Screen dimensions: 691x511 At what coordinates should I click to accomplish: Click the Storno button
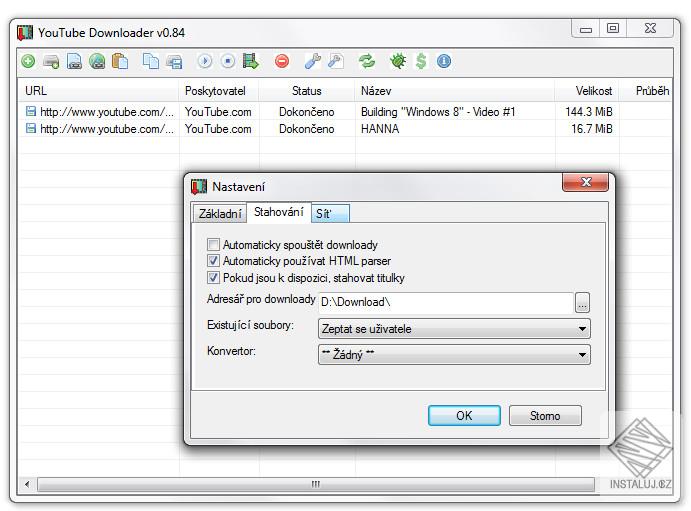click(x=545, y=415)
